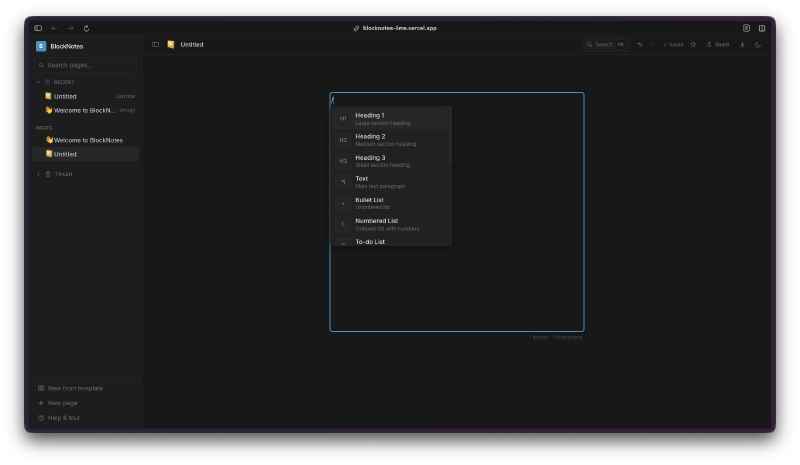Viewport: 800px width, 465px height.
Task: Click the Just now timestamp
Action: coord(126,96)
